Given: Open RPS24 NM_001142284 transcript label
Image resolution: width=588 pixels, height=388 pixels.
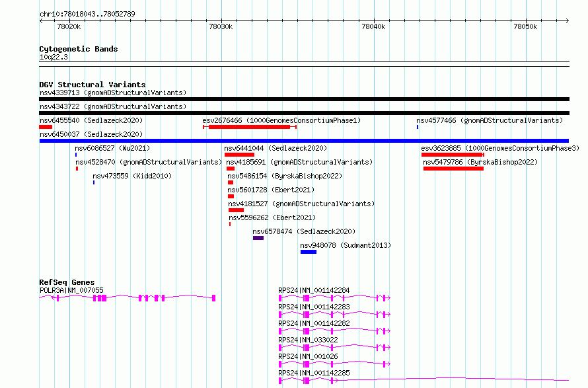Looking at the screenshot, I should pos(314,290).
